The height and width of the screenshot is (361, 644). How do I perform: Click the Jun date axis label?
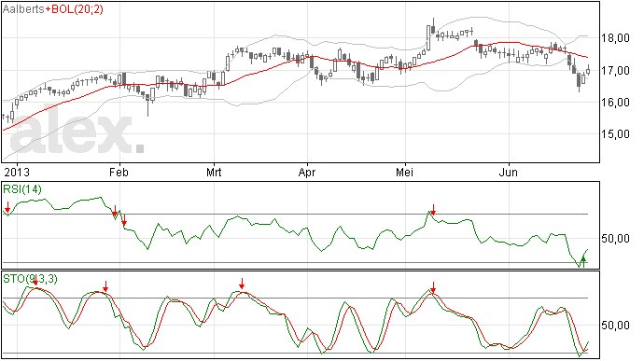508,172
